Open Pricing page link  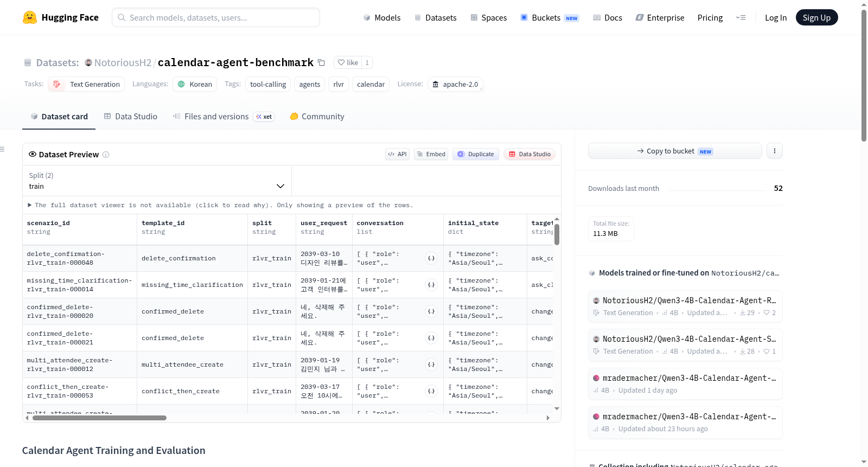[x=710, y=17]
